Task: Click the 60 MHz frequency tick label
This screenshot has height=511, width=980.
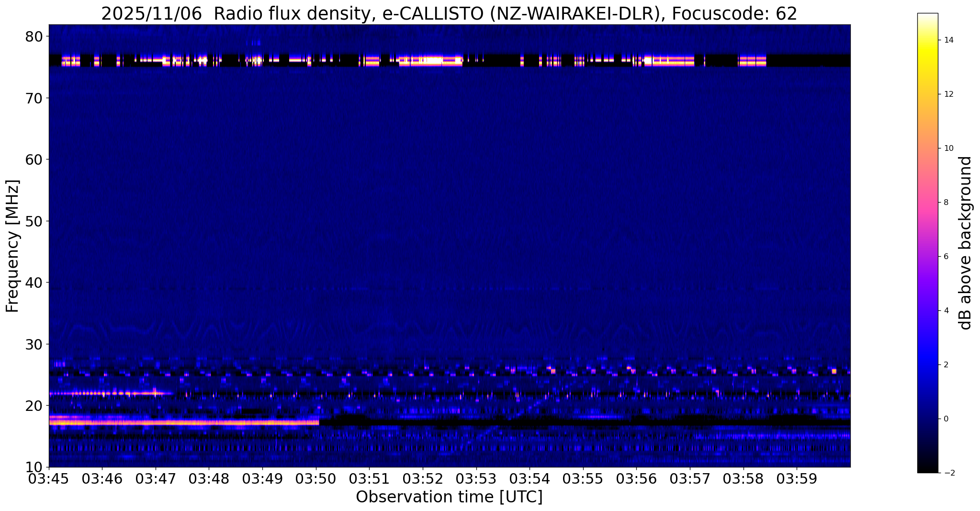Action: click(34, 159)
